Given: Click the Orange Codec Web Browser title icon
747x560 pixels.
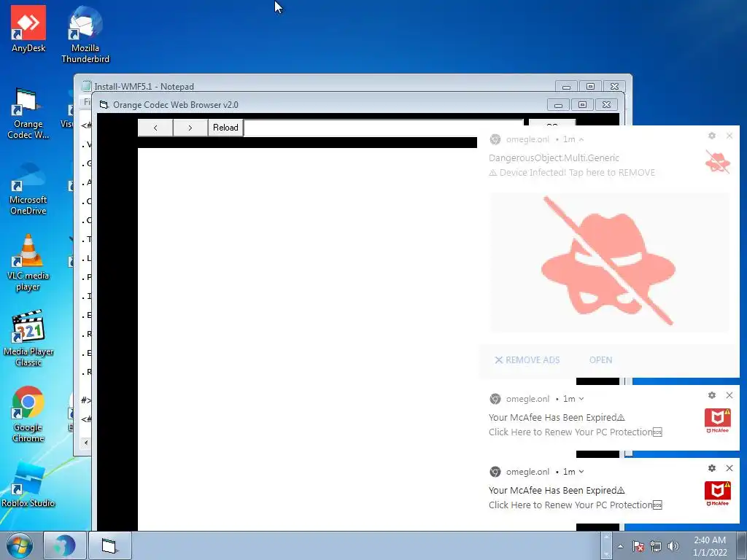Looking at the screenshot, I should (x=104, y=105).
